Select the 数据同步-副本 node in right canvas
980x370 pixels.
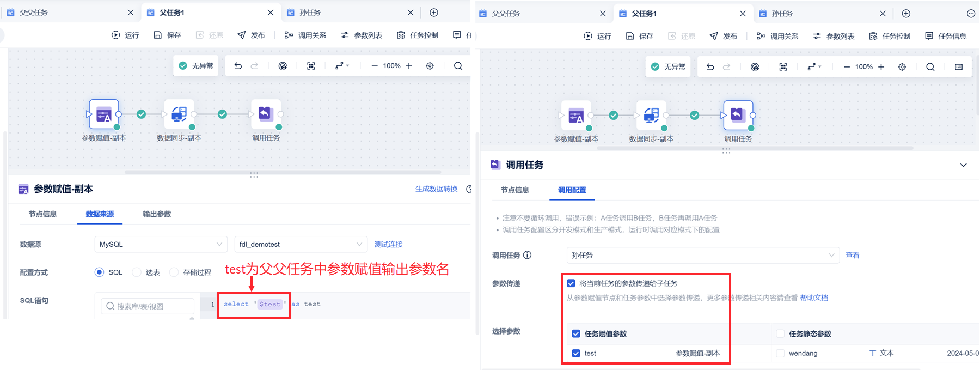[x=651, y=115]
